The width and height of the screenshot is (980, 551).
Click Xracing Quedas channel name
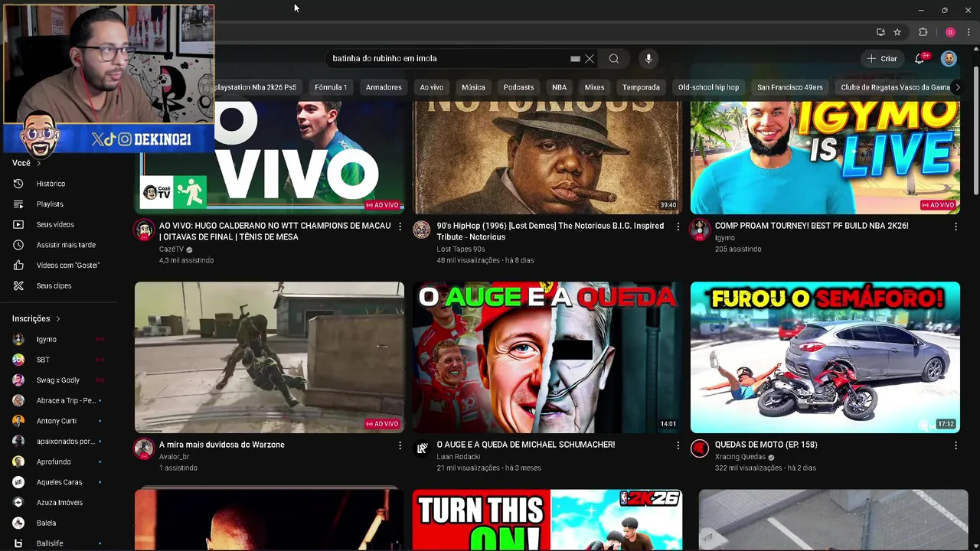(740, 457)
